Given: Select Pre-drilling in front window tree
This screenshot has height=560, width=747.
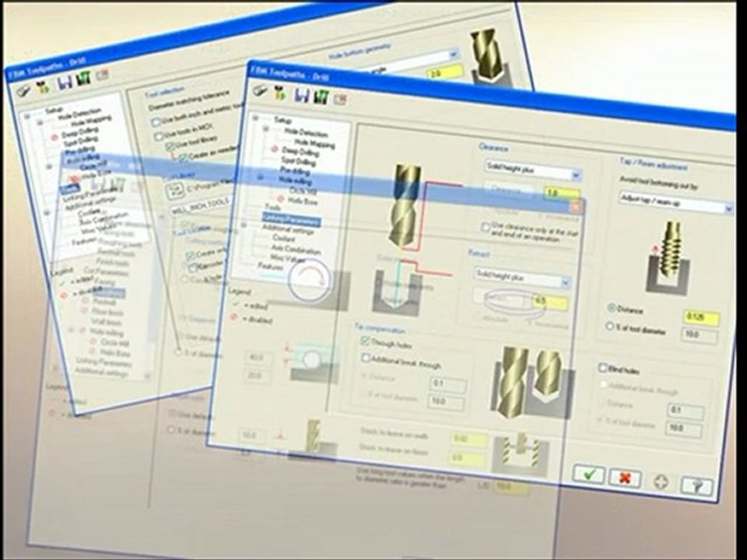Looking at the screenshot, I should pos(295,170).
